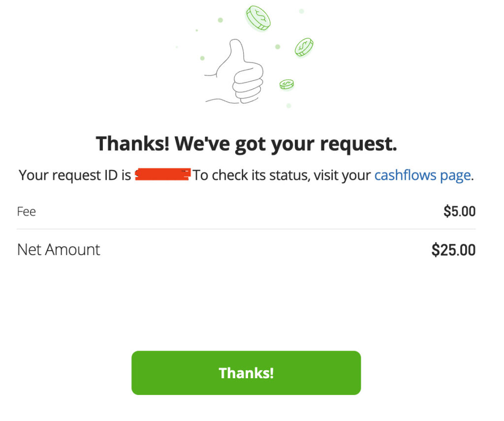The image size is (504, 421).
Task: Click the green dot between thumb and medium coin
Action: pos(278,47)
